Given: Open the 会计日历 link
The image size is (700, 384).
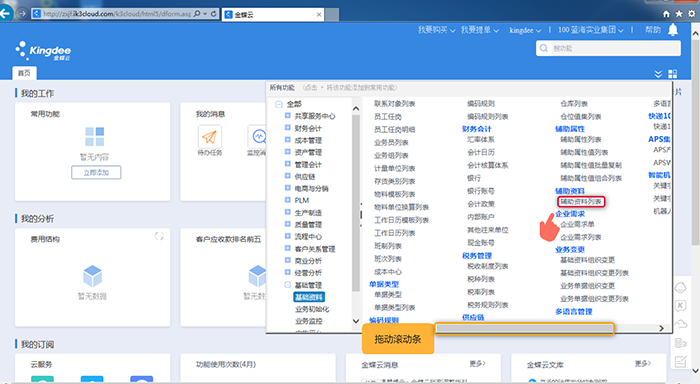Looking at the screenshot, I should [481, 152].
